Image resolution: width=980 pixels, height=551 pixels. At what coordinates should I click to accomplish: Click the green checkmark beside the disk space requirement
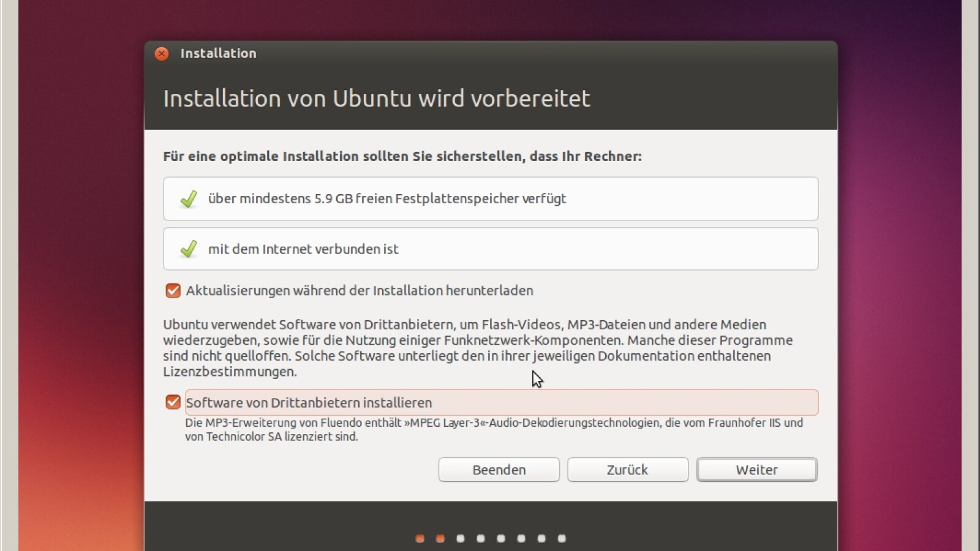click(x=189, y=199)
